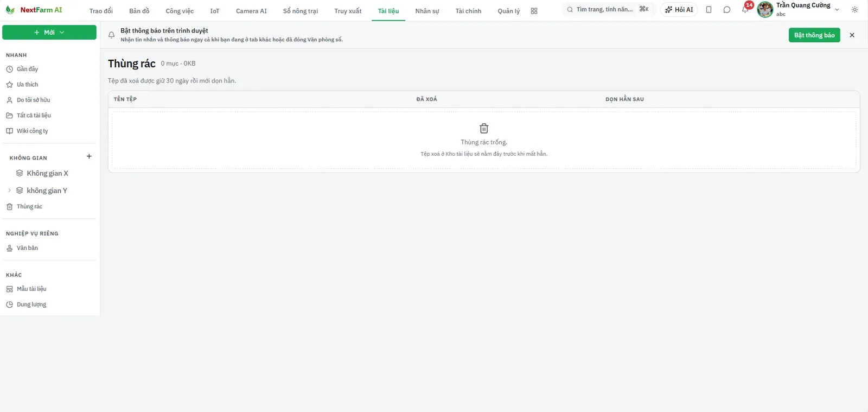The width and height of the screenshot is (868, 412).
Task: Select the Tài liệu tab
Action: pyautogui.click(x=388, y=11)
